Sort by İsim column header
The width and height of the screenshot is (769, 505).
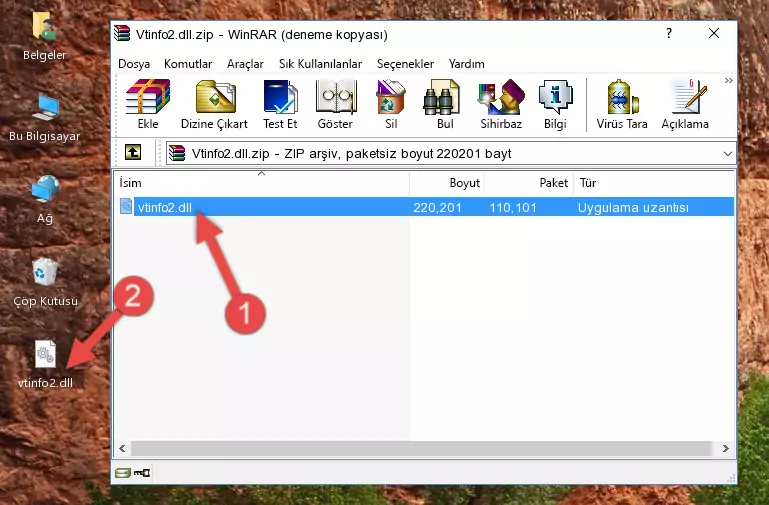tap(262, 182)
